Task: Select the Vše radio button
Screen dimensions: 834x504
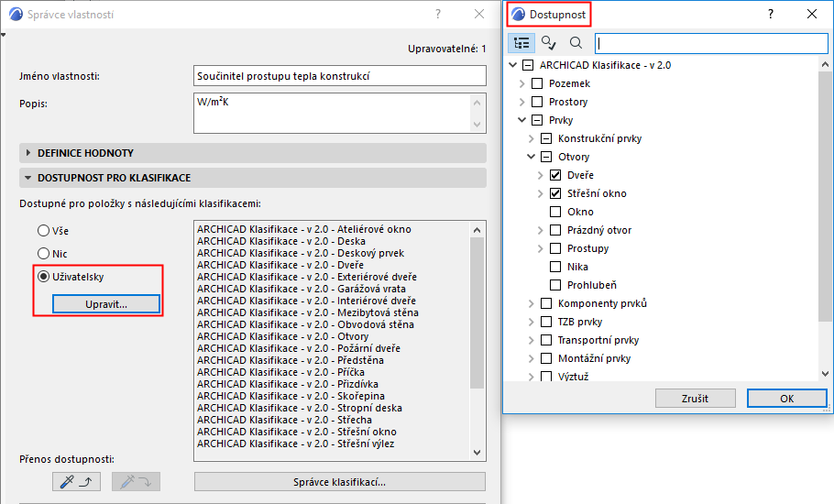Action: tap(43, 232)
